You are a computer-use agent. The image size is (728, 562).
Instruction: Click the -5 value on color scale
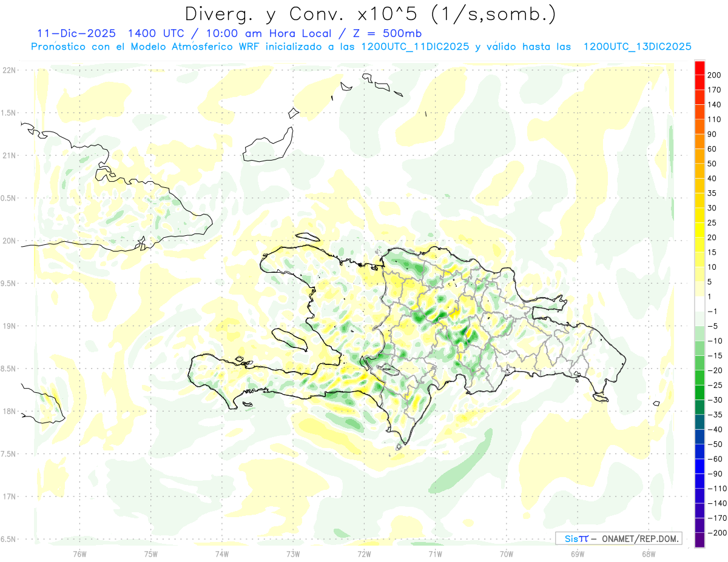(x=713, y=326)
